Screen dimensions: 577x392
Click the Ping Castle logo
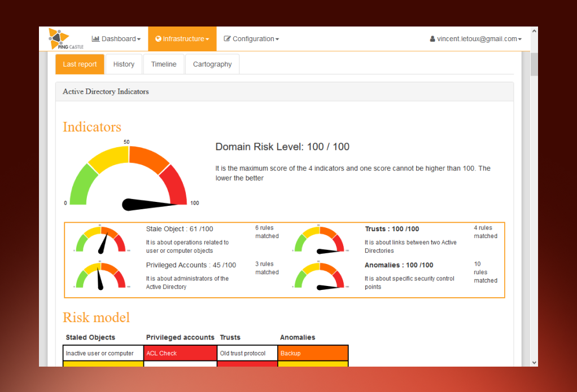[x=66, y=38]
